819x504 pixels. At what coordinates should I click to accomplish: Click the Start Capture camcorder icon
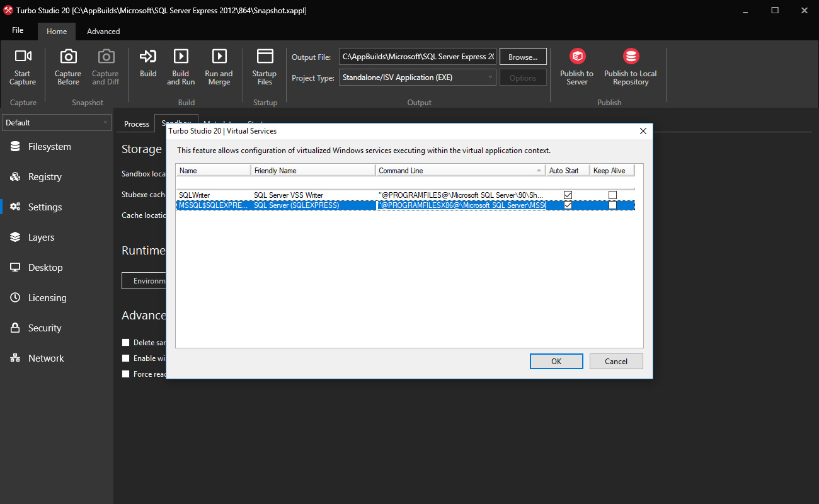pyautogui.click(x=23, y=57)
